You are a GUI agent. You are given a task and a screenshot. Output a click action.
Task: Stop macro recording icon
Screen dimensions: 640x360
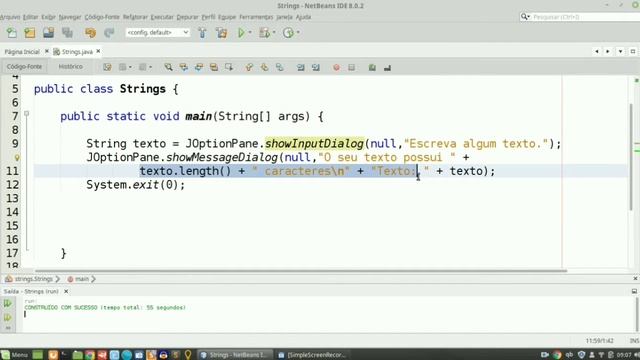click(x=351, y=67)
